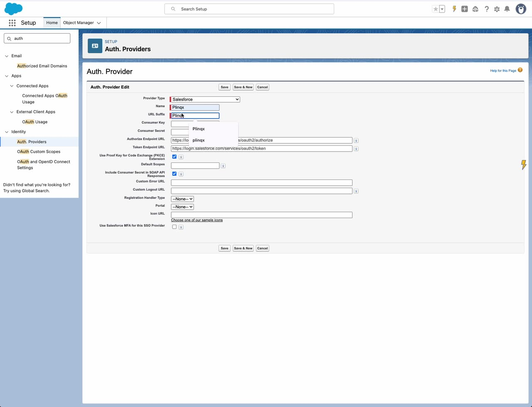Image resolution: width=532 pixels, height=407 pixels.
Task: Show info for Token Endpoint URL
Action: point(356,149)
